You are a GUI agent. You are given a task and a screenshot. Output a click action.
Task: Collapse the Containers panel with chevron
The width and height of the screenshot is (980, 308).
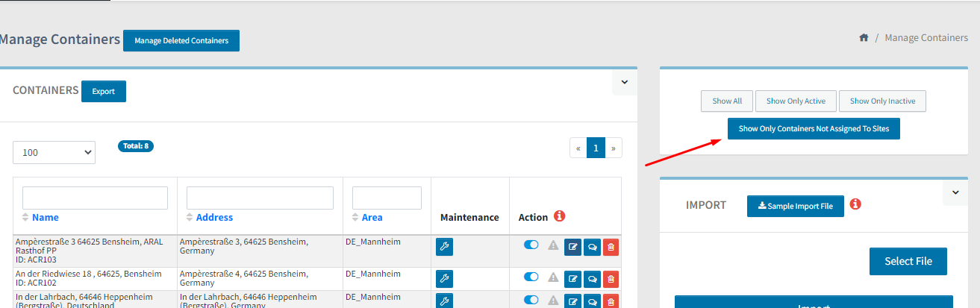625,82
